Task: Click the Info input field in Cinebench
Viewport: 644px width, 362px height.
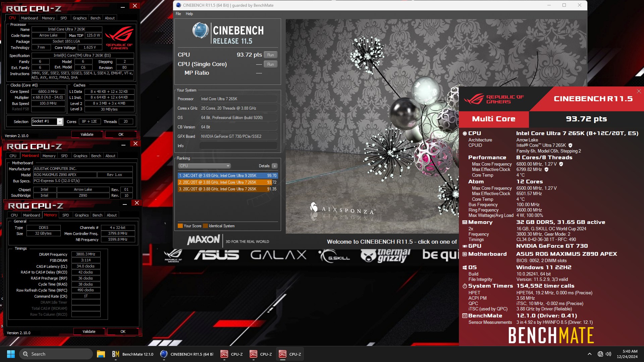Action: point(238,146)
